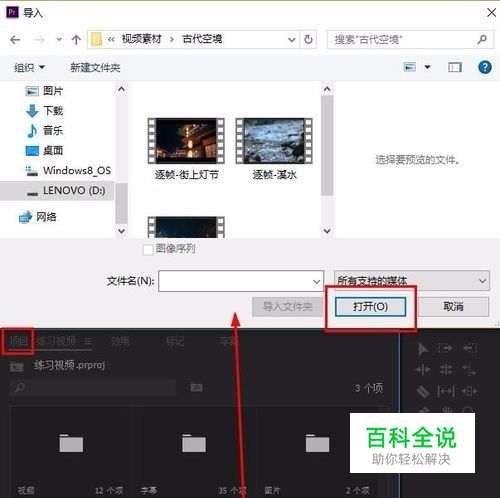
Task: Select LENOVO (D:) drive
Action: point(74,191)
